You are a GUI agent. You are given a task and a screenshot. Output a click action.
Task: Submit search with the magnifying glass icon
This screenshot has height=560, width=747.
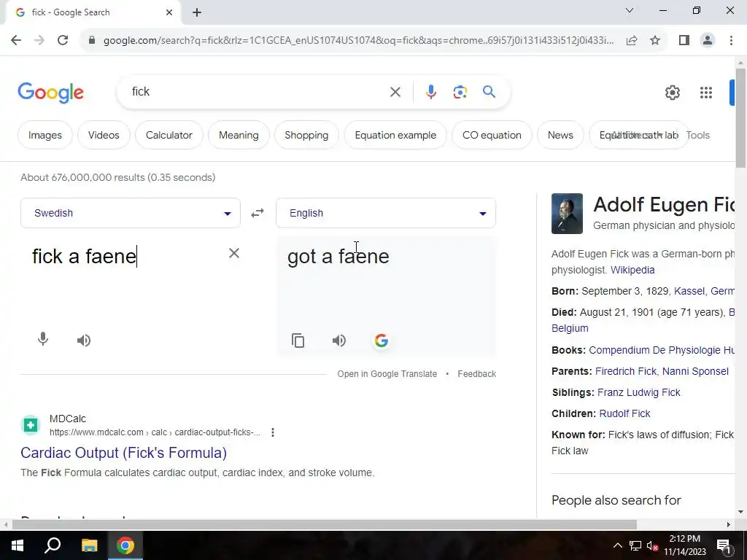[x=489, y=92]
